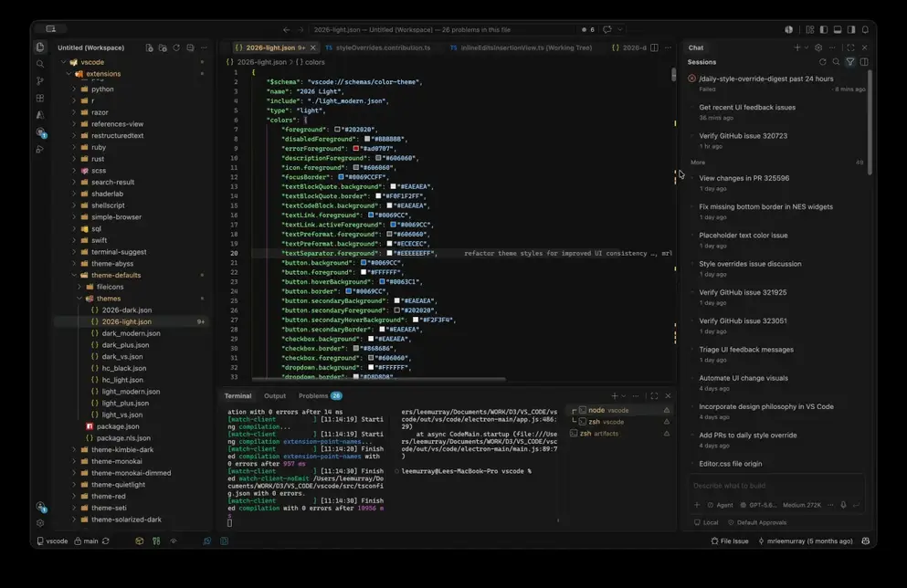This screenshot has width=907, height=588.
Task: Collapse the theme-defaults folder
Action: click(74, 275)
